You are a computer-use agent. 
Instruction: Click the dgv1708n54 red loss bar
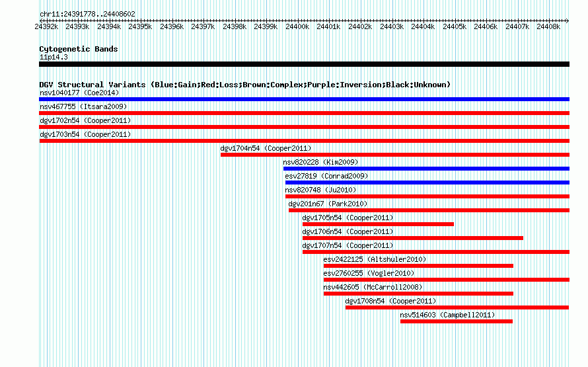click(457, 307)
